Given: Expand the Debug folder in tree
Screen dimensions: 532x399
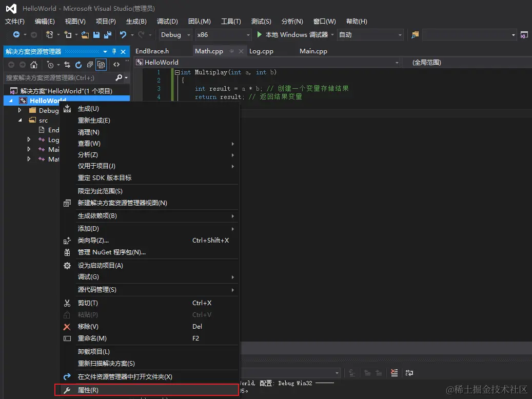Looking at the screenshot, I should point(19,110).
